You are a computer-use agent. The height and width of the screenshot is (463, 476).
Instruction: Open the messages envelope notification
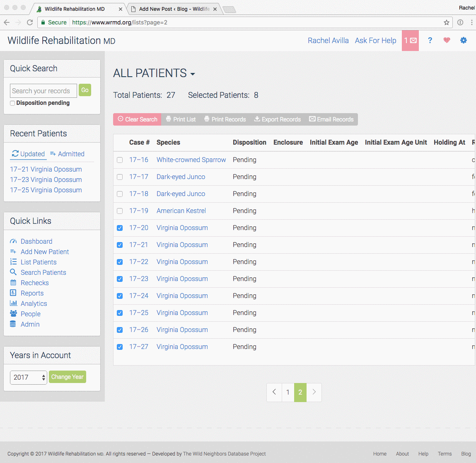[410, 40]
